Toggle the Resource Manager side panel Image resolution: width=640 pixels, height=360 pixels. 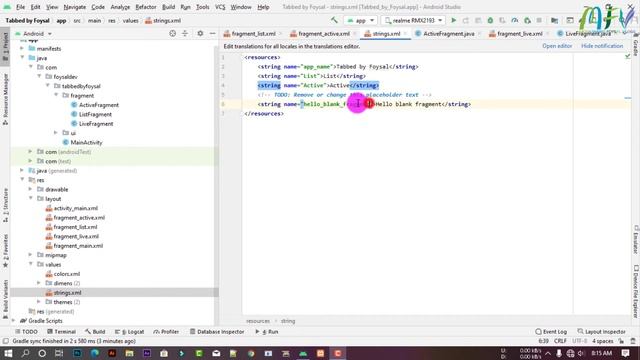coord(5,99)
